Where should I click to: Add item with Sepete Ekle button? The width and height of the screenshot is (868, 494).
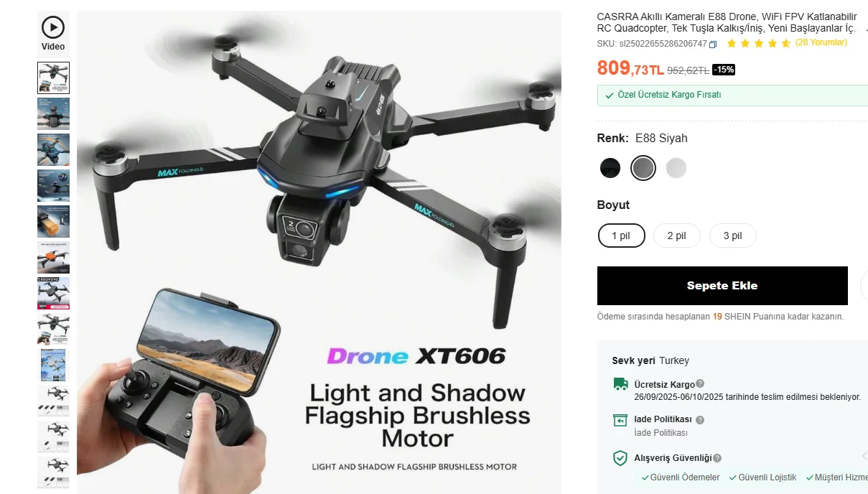(722, 286)
